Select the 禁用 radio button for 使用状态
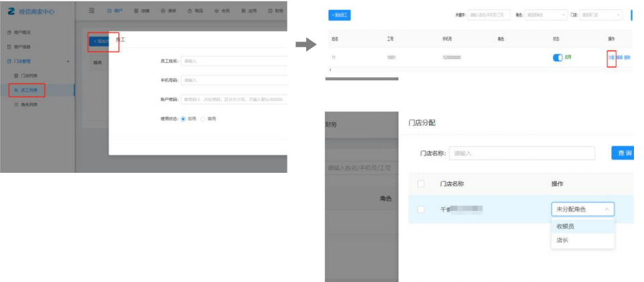Viewport: 644px width, 282px height. tap(203, 119)
